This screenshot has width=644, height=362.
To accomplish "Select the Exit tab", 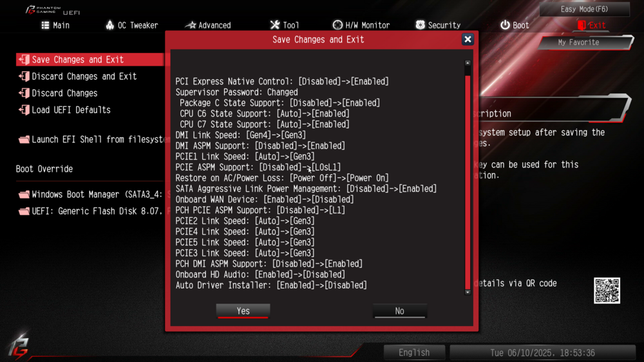I will 591,25.
